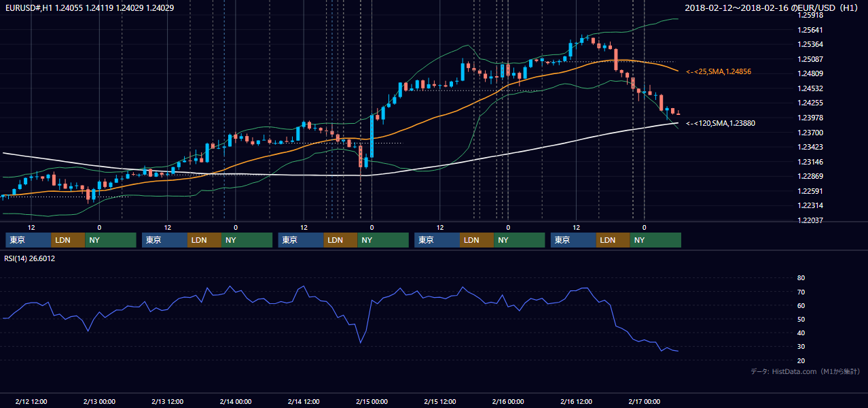
Task: Click the 2/15 00:00 time label
Action: pos(372,401)
